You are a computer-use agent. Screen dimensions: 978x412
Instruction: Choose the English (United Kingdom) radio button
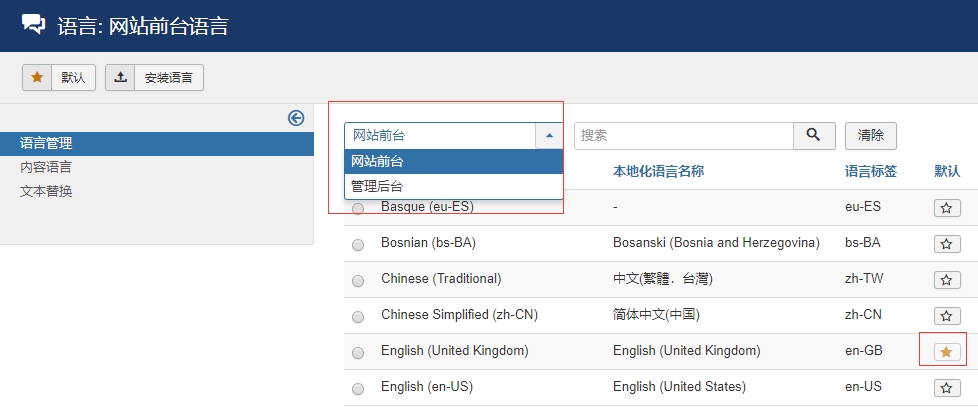coord(358,352)
